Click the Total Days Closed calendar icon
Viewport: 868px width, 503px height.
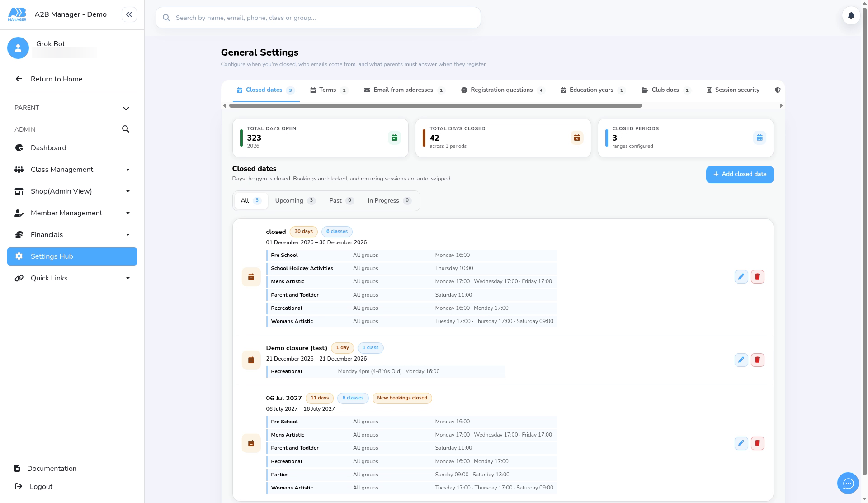click(577, 138)
